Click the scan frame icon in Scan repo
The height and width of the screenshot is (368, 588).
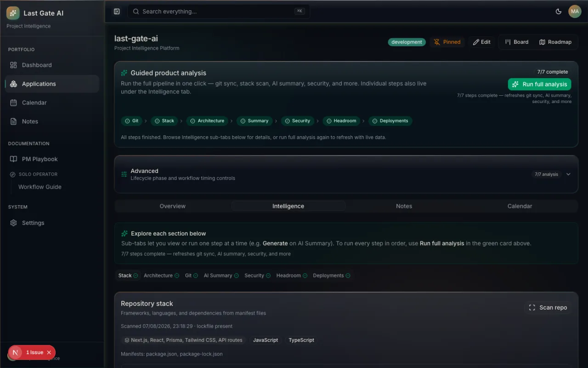pos(532,308)
